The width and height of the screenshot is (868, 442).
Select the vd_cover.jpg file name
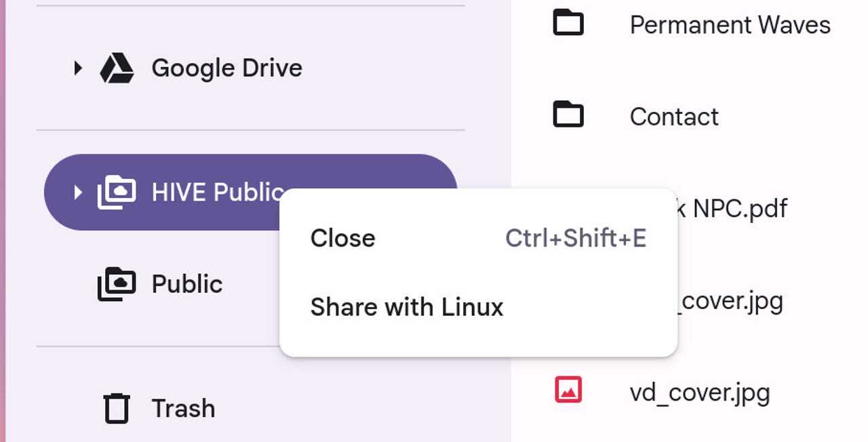pyautogui.click(x=700, y=393)
